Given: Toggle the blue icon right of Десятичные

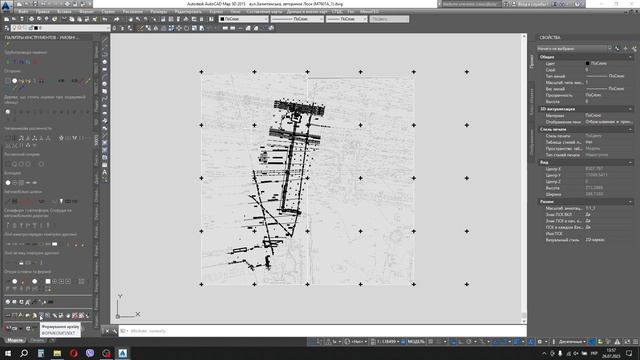Looking at the screenshot, I should [592, 342].
